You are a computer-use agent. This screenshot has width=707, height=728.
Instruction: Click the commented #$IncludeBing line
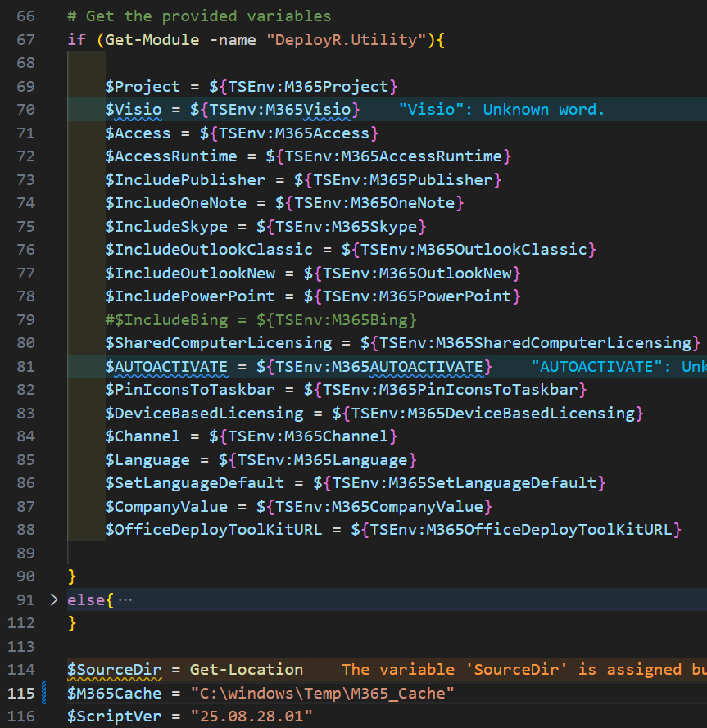pyautogui.click(x=261, y=320)
